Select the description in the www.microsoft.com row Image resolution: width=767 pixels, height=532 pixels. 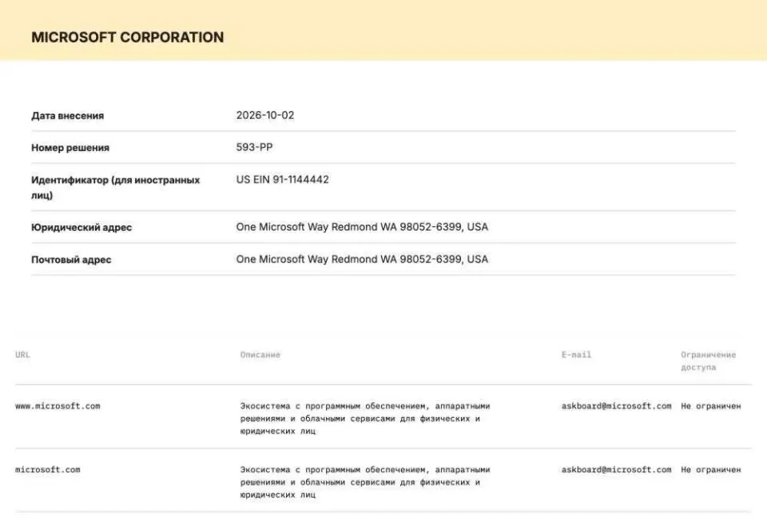pos(365,419)
